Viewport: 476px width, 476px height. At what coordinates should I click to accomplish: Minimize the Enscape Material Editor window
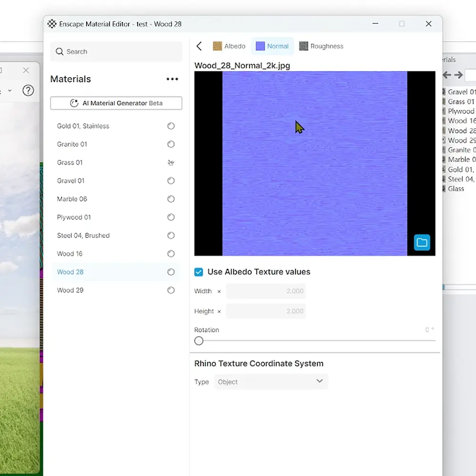pos(375,24)
